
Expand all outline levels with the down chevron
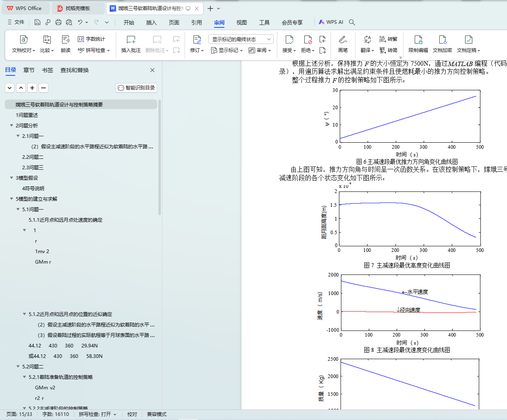(x=10, y=88)
